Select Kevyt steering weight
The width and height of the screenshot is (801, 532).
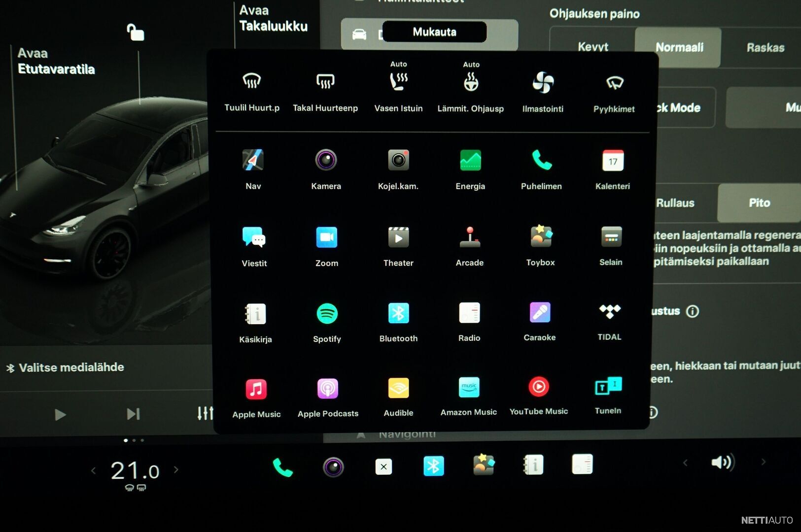[x=593, y=47]
